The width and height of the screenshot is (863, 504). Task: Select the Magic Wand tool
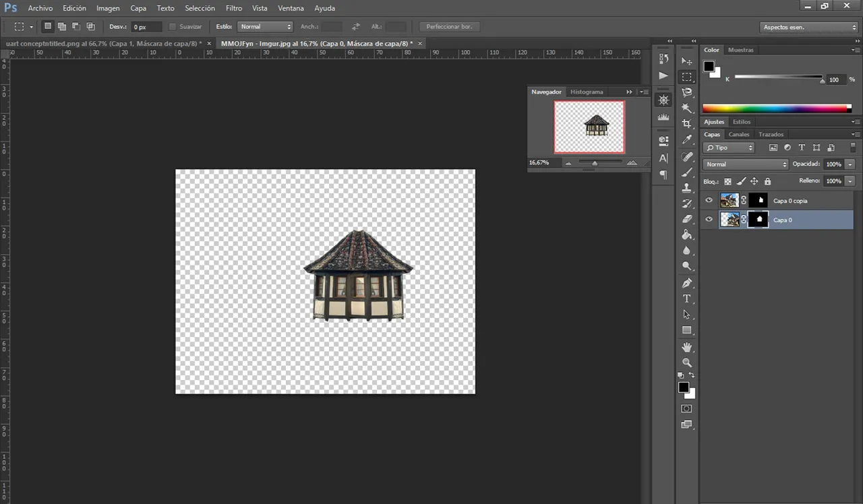click(x=686, y=108)
